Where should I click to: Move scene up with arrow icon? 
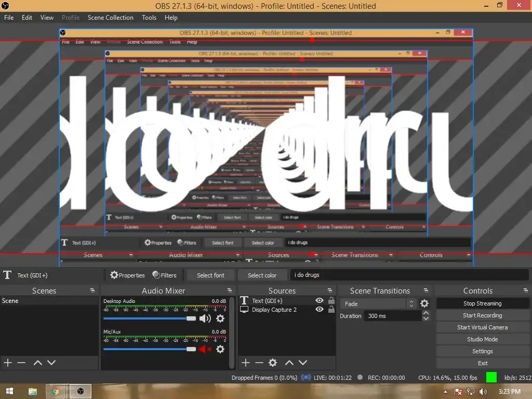37,362
